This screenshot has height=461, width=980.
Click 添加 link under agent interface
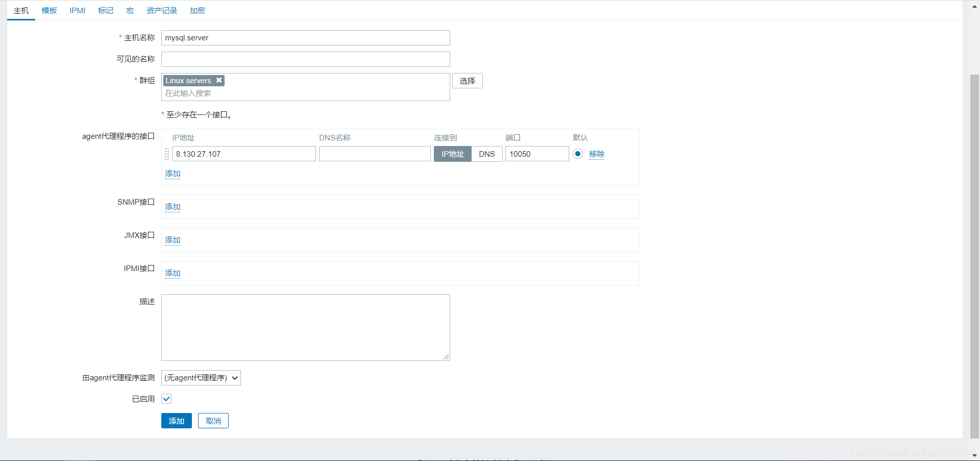coord(173,174)
